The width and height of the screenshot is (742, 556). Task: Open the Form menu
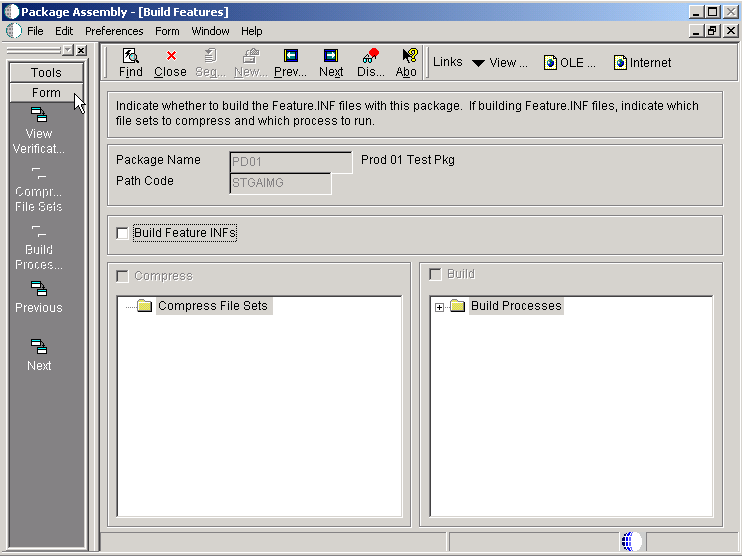click(x=167, y=31)
